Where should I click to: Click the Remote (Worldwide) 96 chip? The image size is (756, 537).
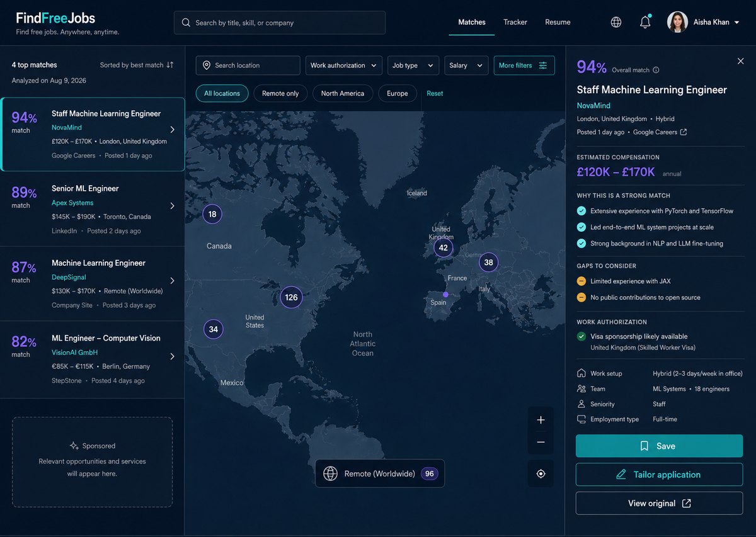tap(380, 473)
